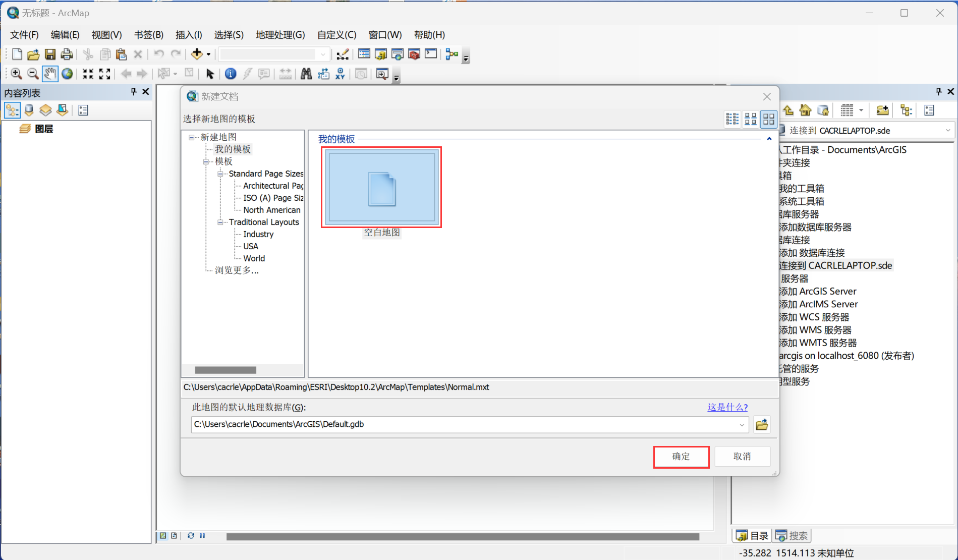Click Default Geodatabase icon in Catalog

(x=823, y=110)
